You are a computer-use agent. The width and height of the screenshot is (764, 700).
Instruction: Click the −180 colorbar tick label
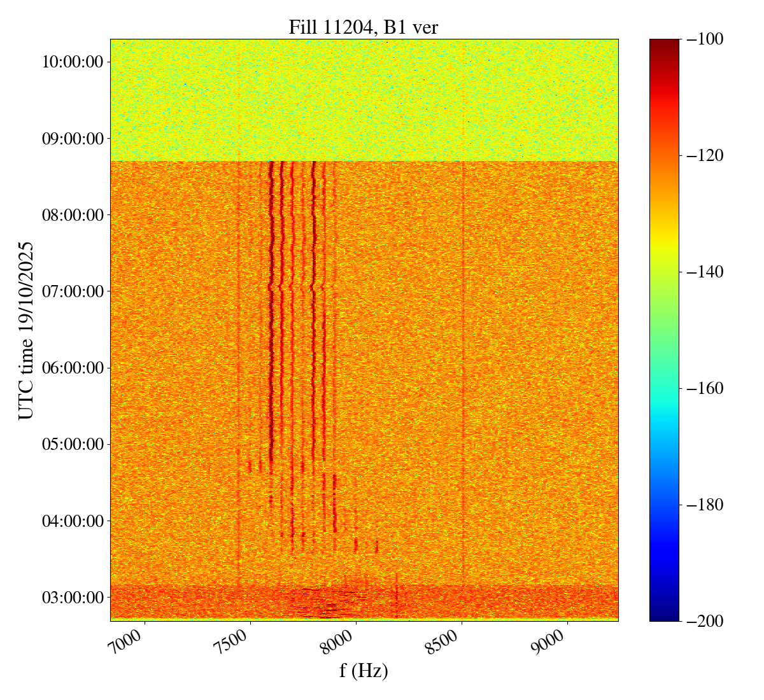coord(705,505)
